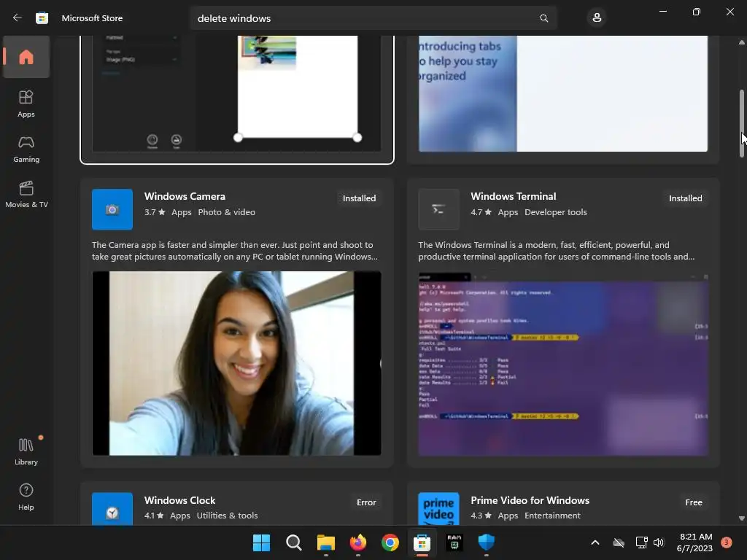Screen dimensions: 747x560
Task: Open the Windows Start menu
Action: pyautogui.click(x=261, y=542)
